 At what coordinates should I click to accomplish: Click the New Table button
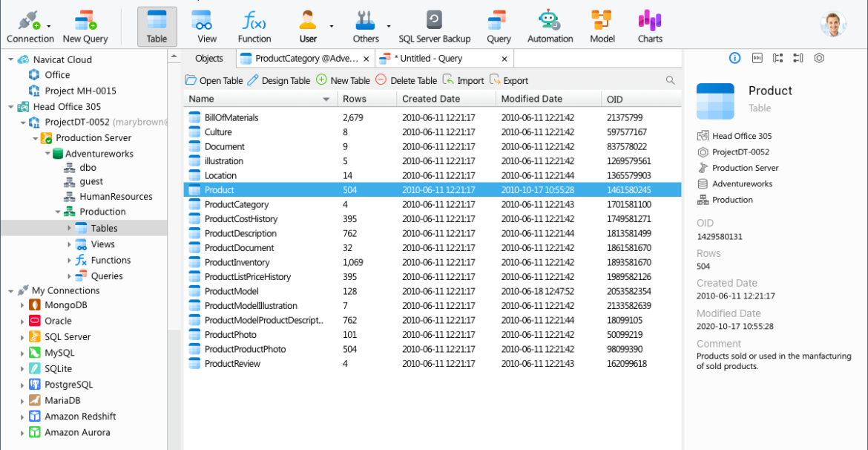[343, 80]
